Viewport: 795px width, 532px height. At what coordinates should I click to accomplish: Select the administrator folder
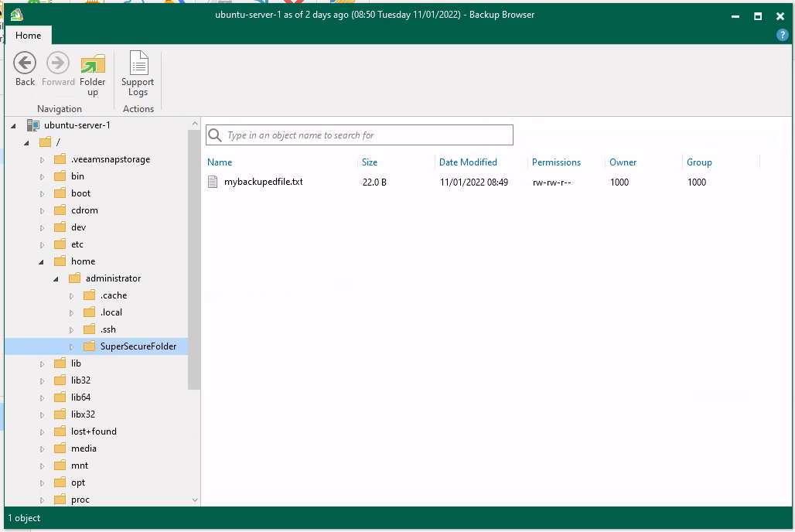113,278
